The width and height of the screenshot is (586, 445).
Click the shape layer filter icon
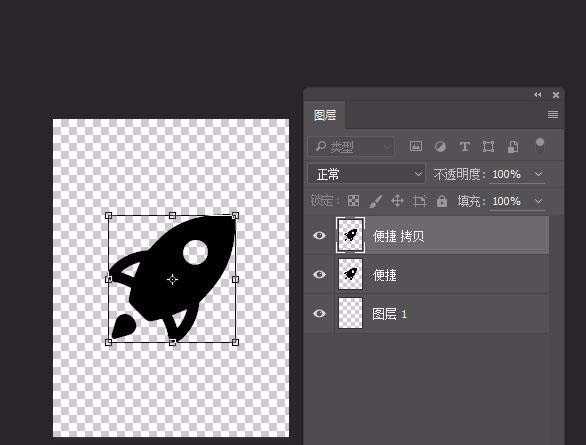pos(488,146)
